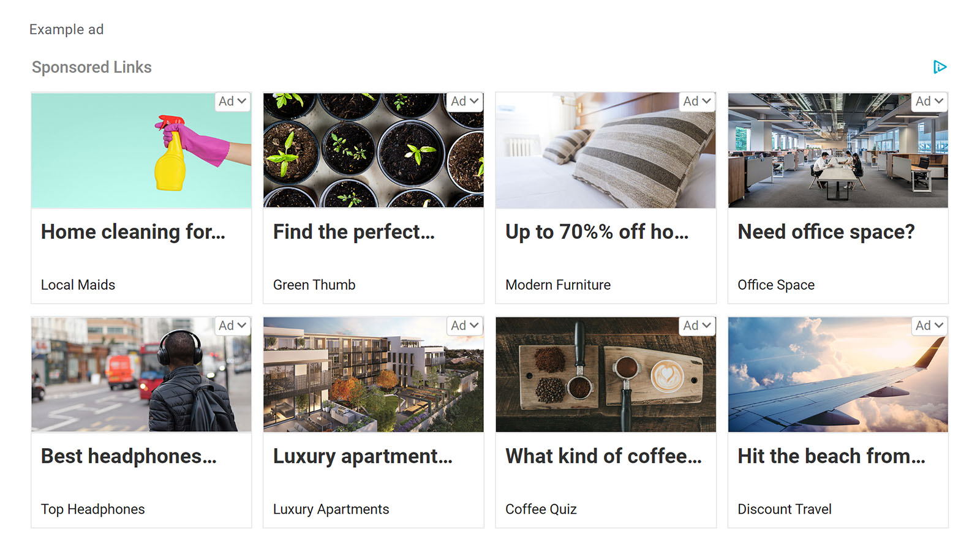This screenshot has width=980, height=556.
Task: Open the airplane wing thumbnail
Action: (x=837, y=375)
